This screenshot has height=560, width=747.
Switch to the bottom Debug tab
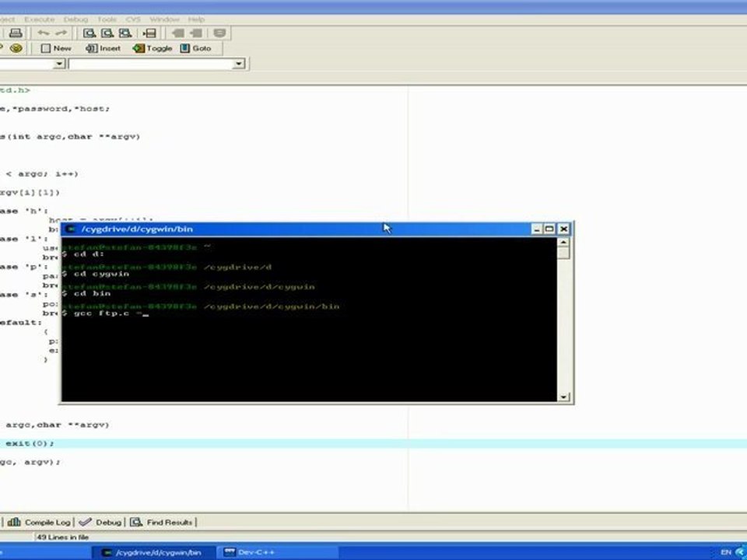tap(100, 523)
